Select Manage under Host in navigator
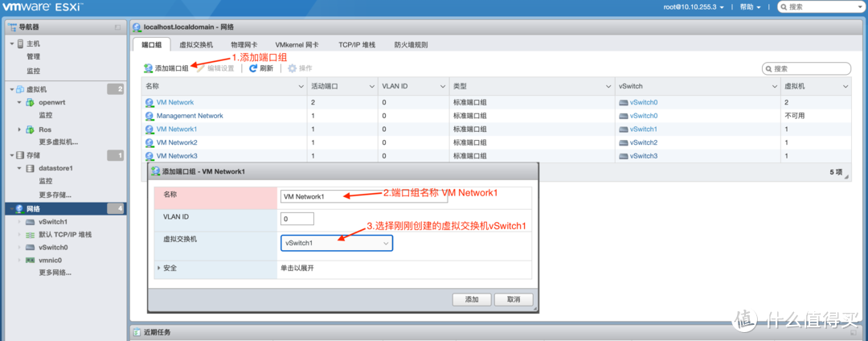This screenshot has width=868, height=341. [x=33, y=56]
